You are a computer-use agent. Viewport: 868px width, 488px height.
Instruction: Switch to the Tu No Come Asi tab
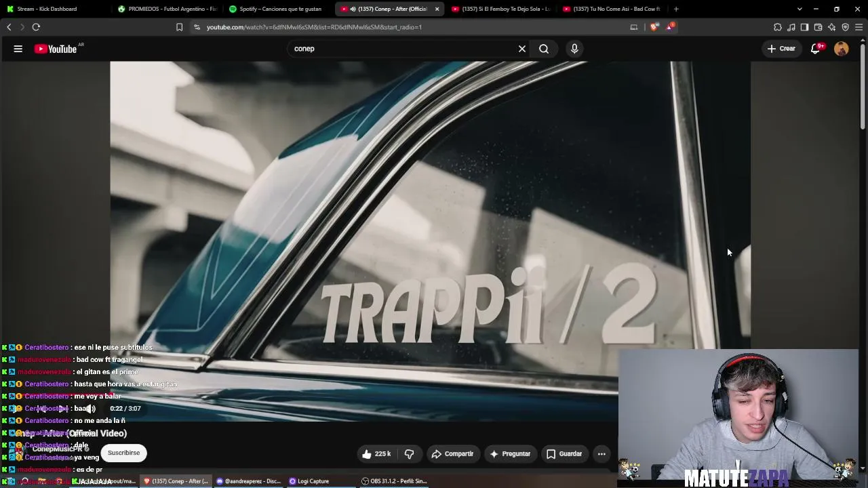tap(612, 9)
